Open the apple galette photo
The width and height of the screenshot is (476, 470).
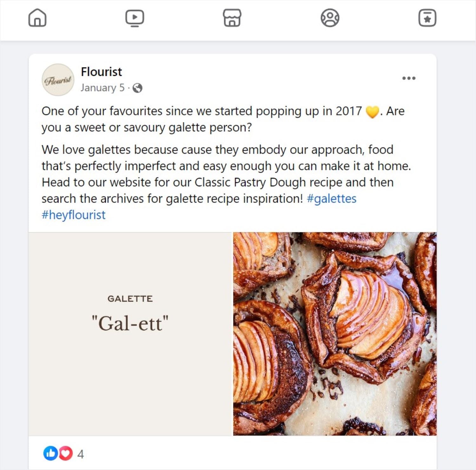pyautogui.click(x=335, y=334)
